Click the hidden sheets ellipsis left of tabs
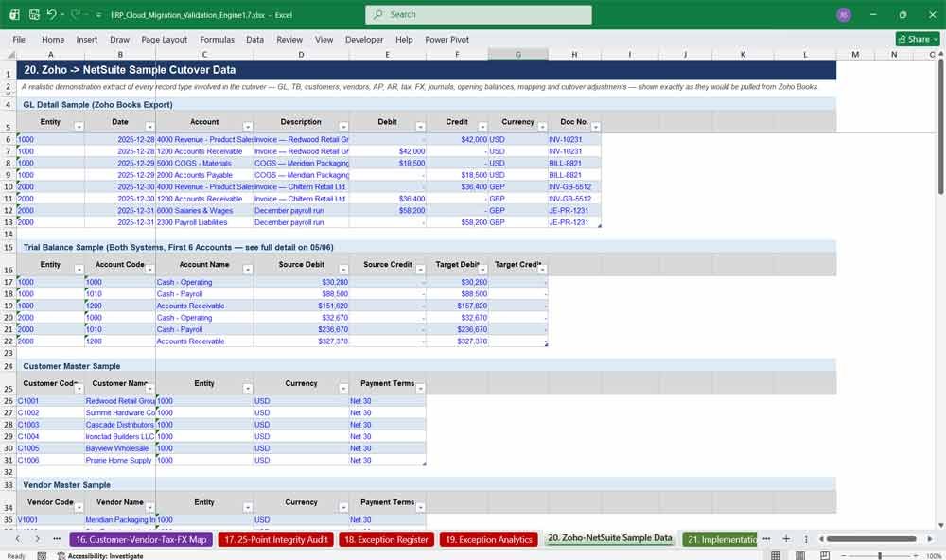Viewport: 946px width, 560px height. point(57,539)
